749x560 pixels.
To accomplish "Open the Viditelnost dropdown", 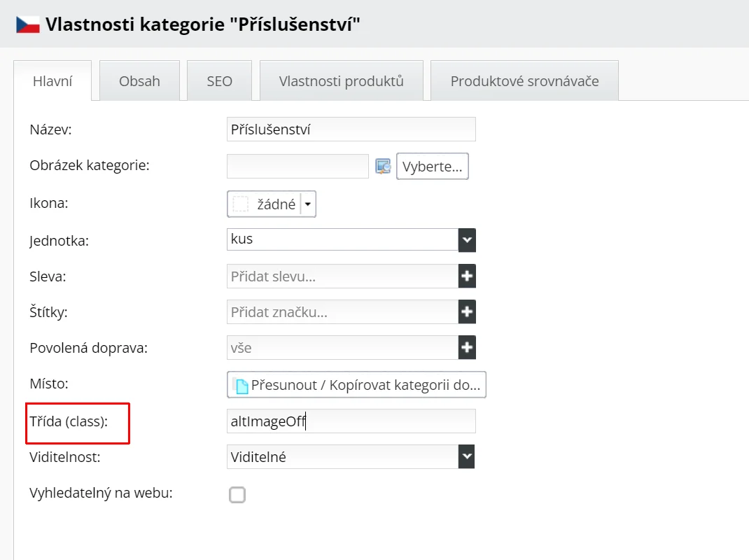I will coord(467,457).
